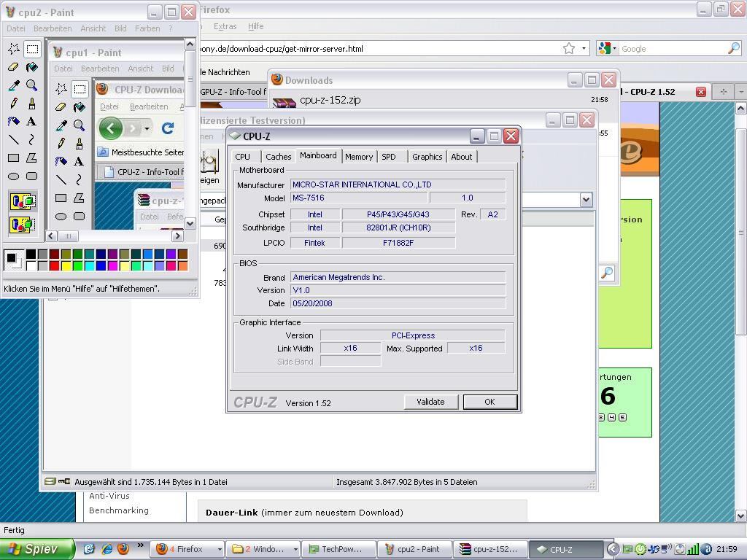747x560 pixels.
Task: Switch to TechPowerUp taskbar button
Action: tap(338, 549)
